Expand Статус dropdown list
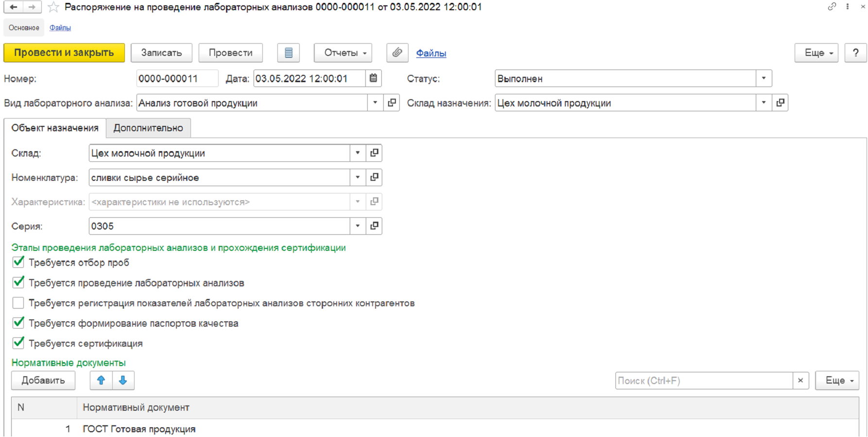This screenshot has height=437, width=868. 764,78
